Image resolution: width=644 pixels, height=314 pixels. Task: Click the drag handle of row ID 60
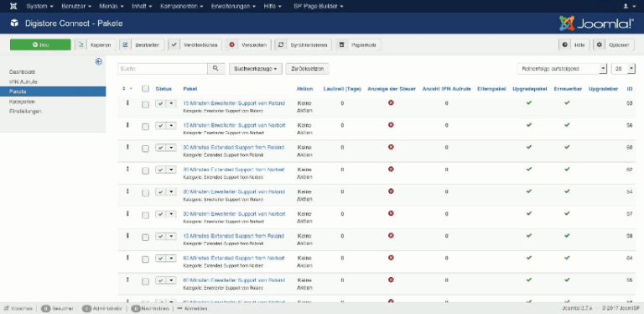click(127, 147)
